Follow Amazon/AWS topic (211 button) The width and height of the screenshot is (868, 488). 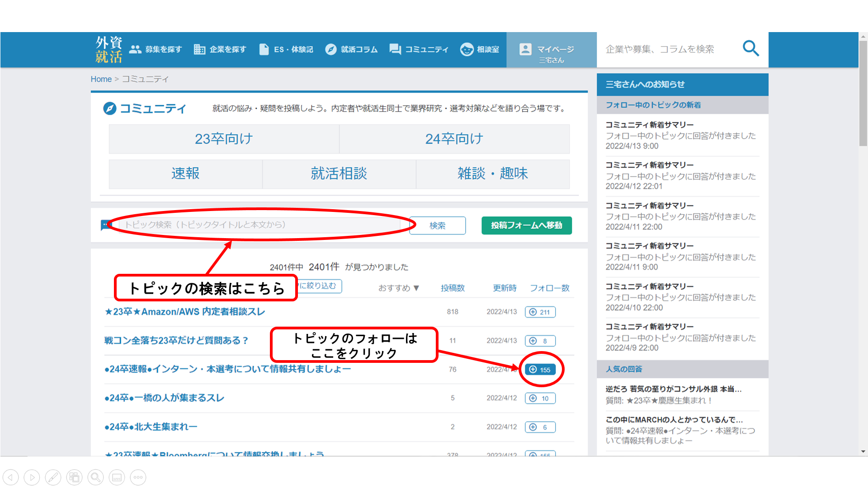click(x=540, y=312)
